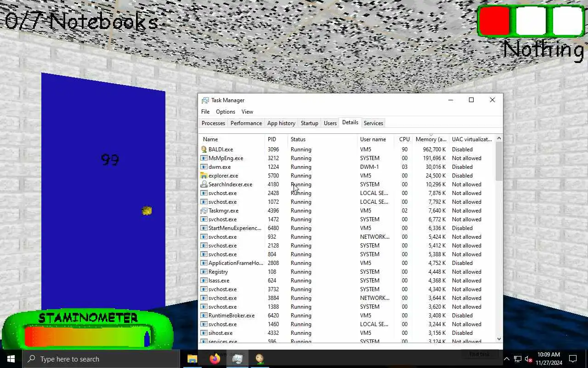The height and width of the screenshot is (368, 588).
Task: Click the Taskmgr.exe process icon
Action: click(204, 211)
